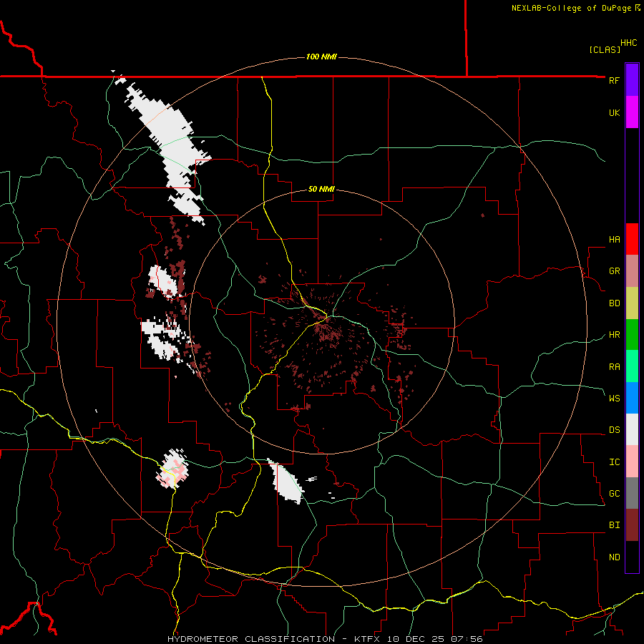The width and height of the screenshot is (644, 644).
Task: Click the UK magenta legend swatch
Action: click(632, 112)
